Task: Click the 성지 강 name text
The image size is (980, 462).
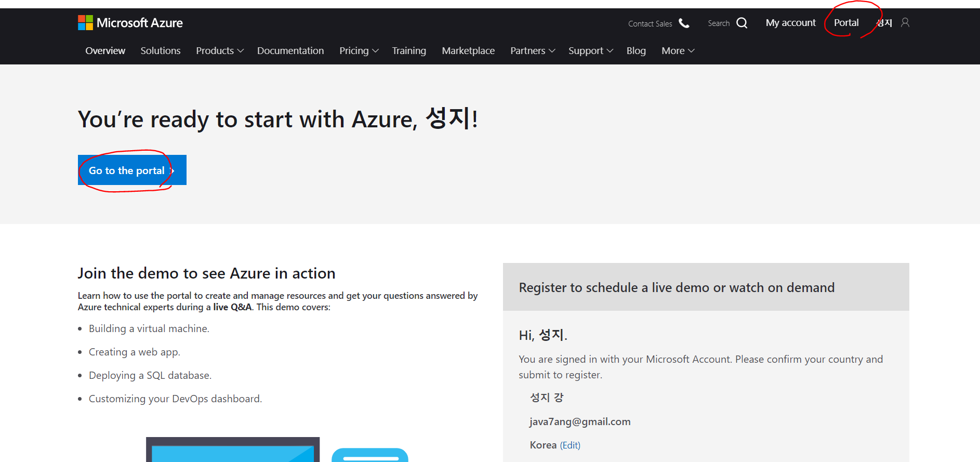Action: pos(547,398)
